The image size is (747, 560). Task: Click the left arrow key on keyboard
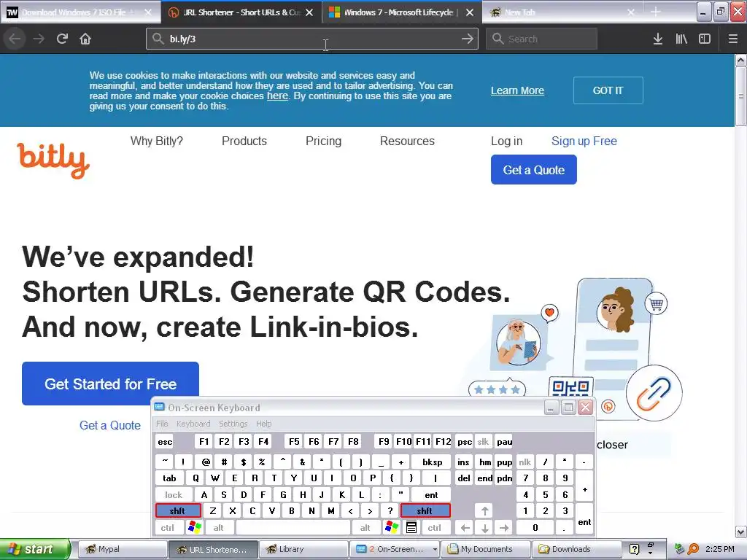(x=465, y=527)
